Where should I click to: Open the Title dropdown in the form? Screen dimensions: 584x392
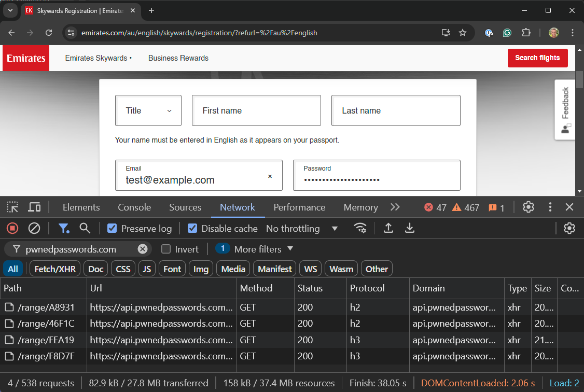tap(148, 110)
